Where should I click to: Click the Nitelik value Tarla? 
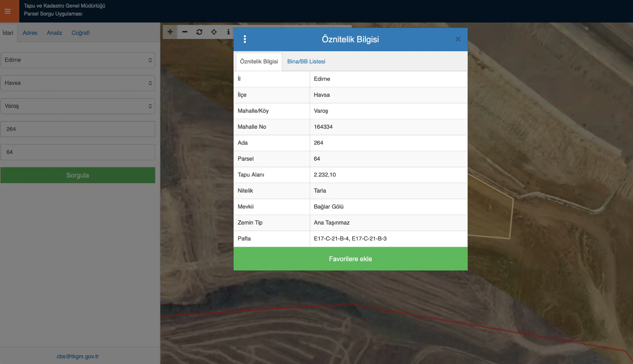pyautogui.click(x=320, y=191)
